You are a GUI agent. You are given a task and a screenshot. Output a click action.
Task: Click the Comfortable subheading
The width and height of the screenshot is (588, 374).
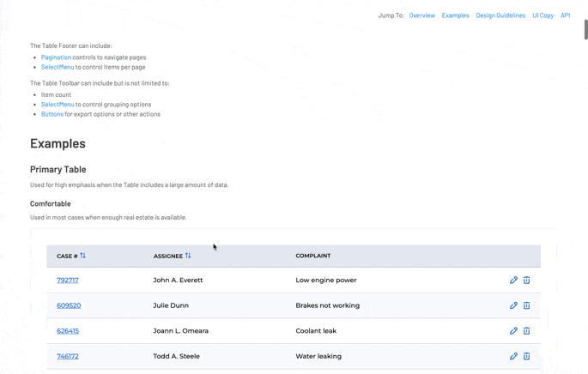pos(51,204)
